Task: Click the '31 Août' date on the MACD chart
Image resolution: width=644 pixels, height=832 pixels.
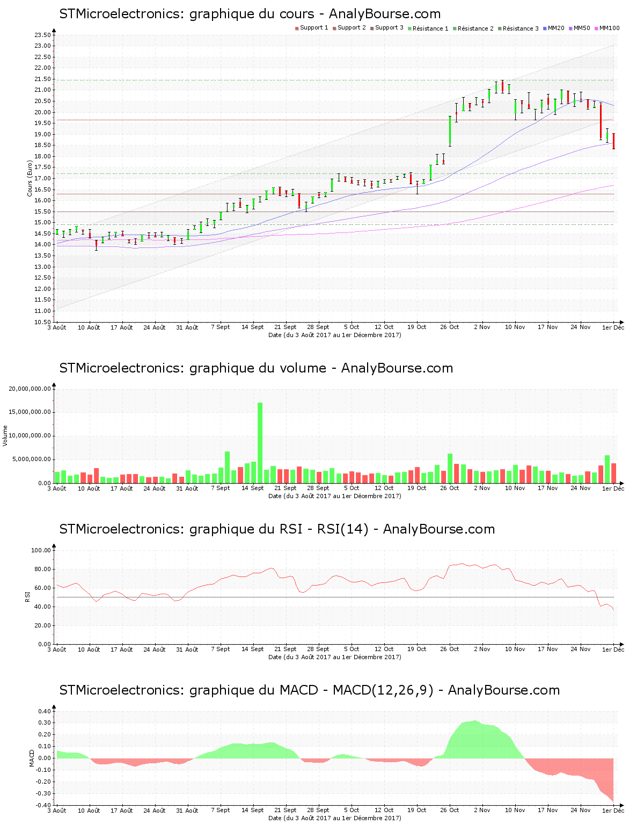Action: coord(187,811)
